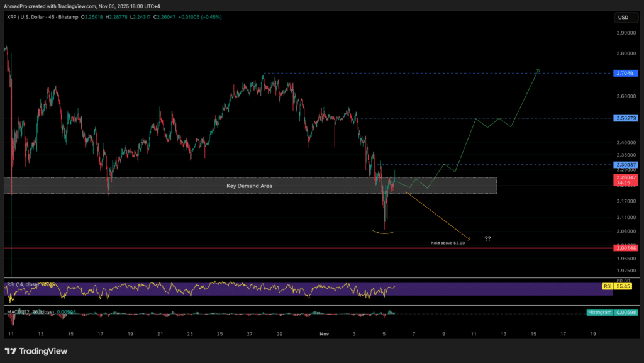Image resolution: width=644 pixels, height=363 pixels.
Task: Select the Key Demand Area rectangle label
Action: [249, 186]
